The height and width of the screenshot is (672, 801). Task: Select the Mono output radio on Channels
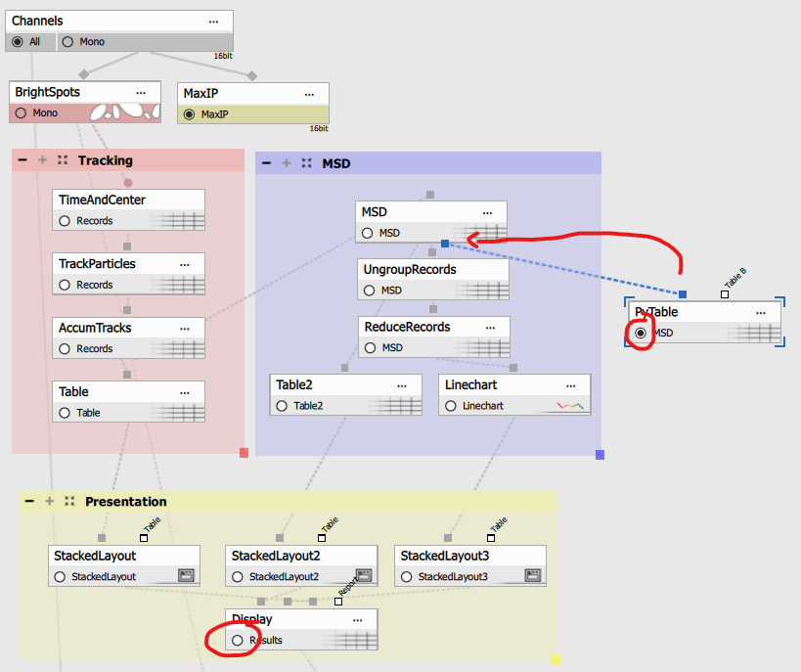tap(67, 41)
